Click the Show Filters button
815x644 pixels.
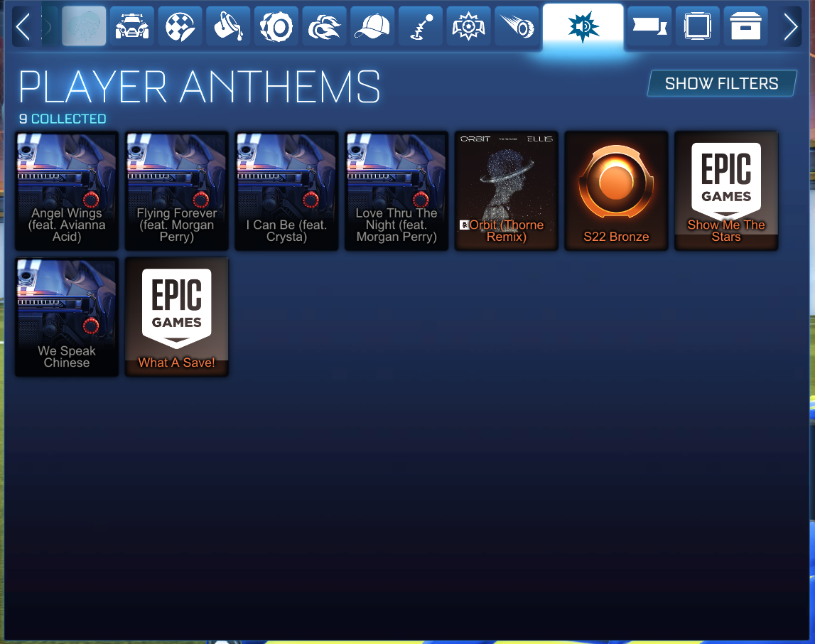tap(721, 83)
